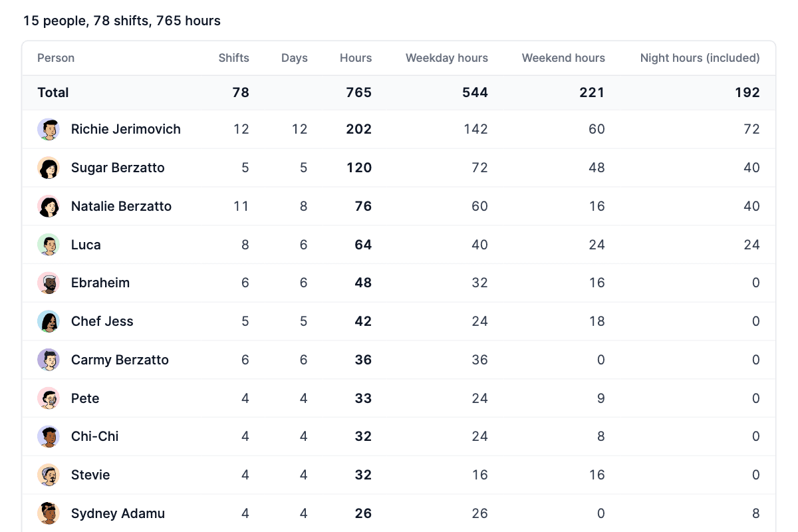The height and width of the screenshot is (532, 798).
Task: Click Ebraheim's 48 hours value
Action: pyautogui.click(x=363, y=283)
